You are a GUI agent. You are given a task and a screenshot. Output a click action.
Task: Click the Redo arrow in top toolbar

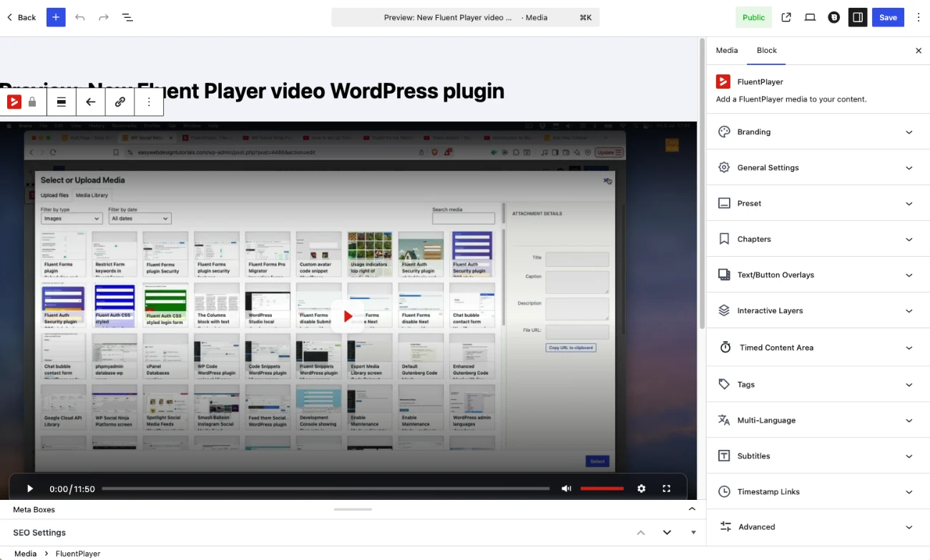[104, 17]
